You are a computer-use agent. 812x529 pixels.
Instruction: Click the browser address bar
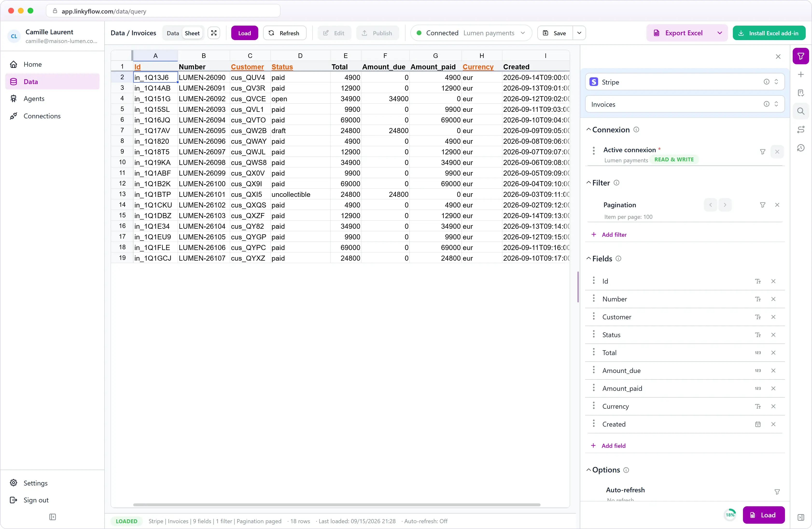click(x=163, y=11)
